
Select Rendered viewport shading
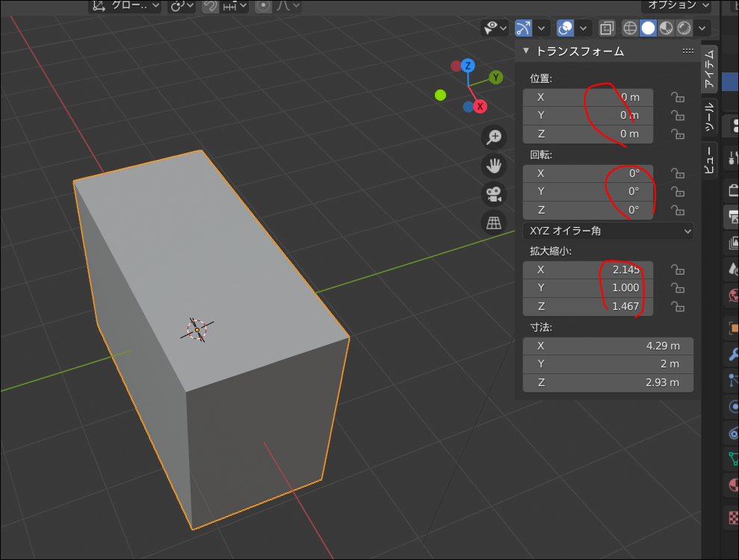[684, 28]
